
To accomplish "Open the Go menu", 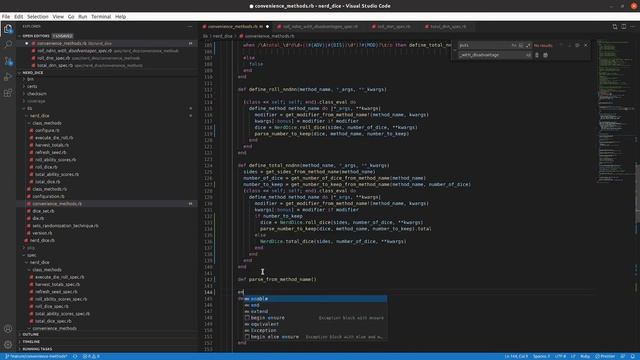I will click(x=71, y=17).
